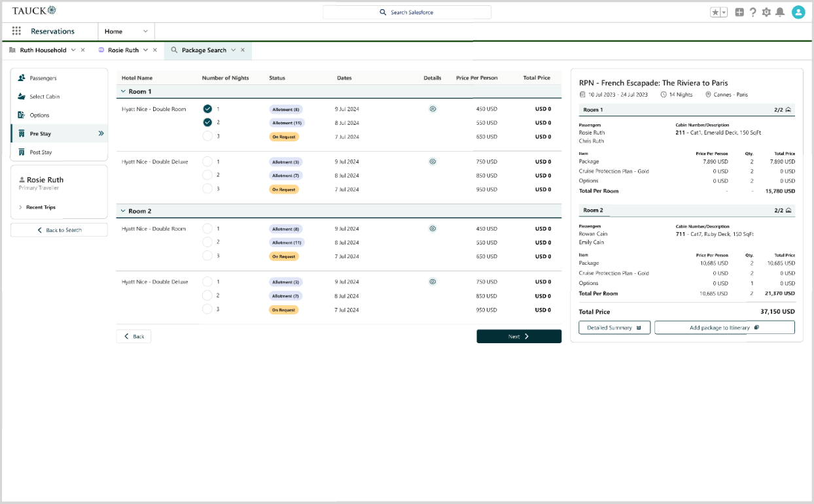Screen dimensions: 814x504
Task: Close the Package Search tab
Action: click(x=243, y=50)
